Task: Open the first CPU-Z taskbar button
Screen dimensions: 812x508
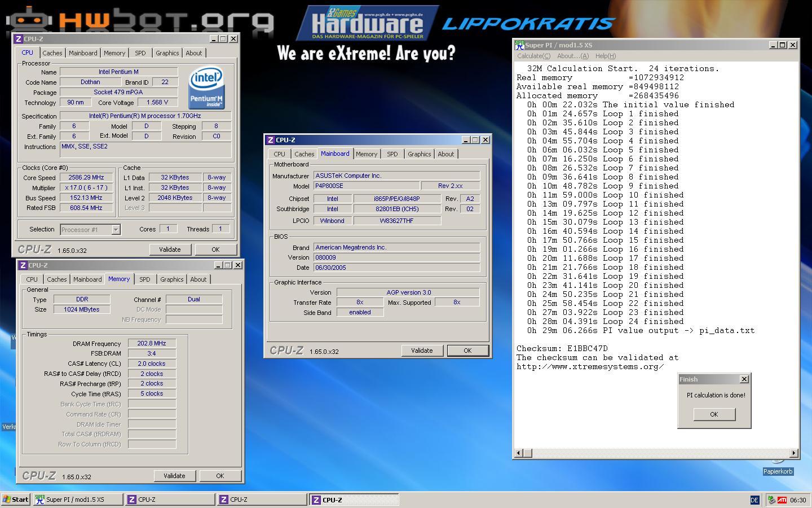Action: pyautogui.click(x=170, y=500)
